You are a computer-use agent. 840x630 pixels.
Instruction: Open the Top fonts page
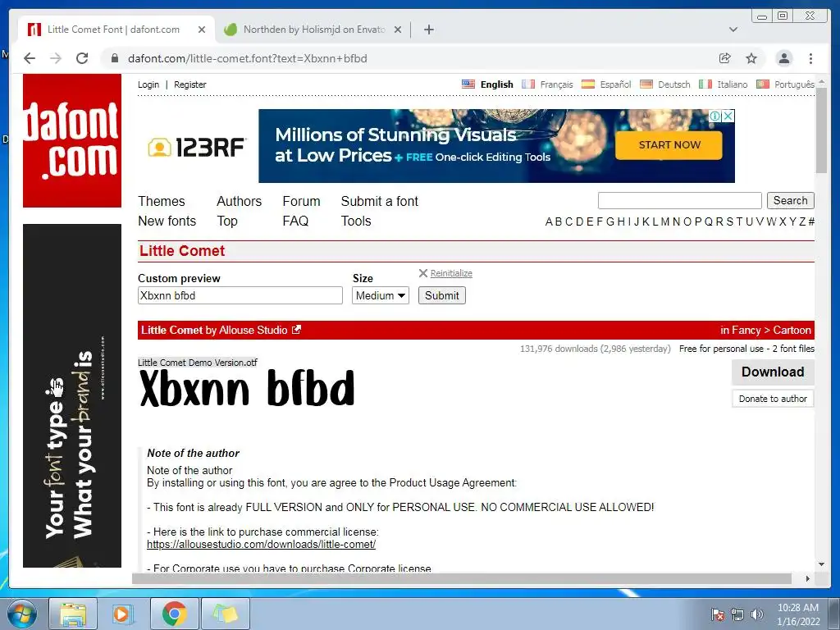point(227,221)
